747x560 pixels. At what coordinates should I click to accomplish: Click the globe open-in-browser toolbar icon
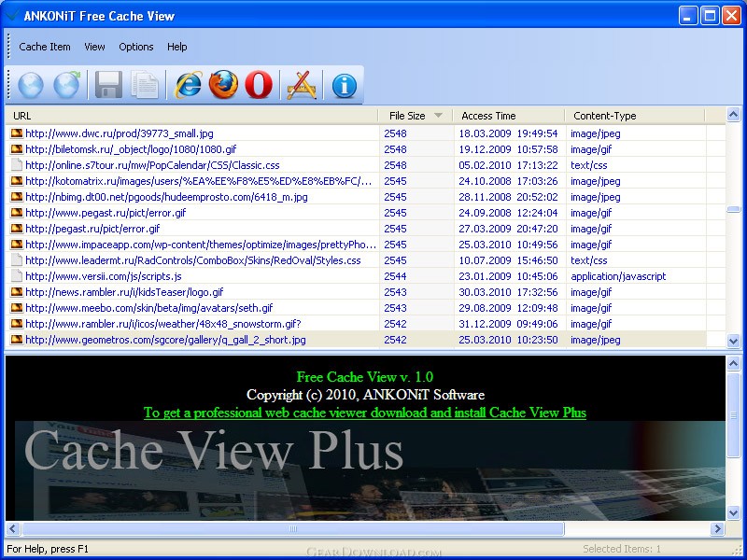pyautogui.click(x=31, y=85)
